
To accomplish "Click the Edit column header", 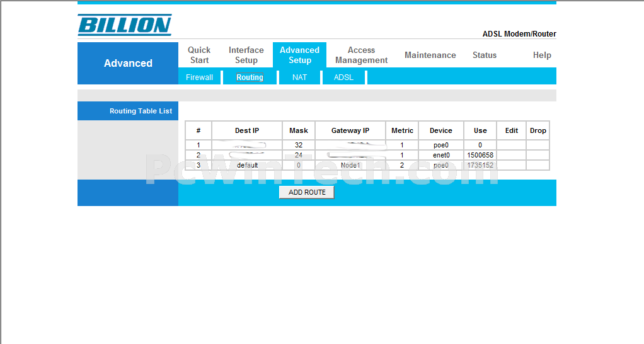I will pyautogui.click(x=511, y=130).
